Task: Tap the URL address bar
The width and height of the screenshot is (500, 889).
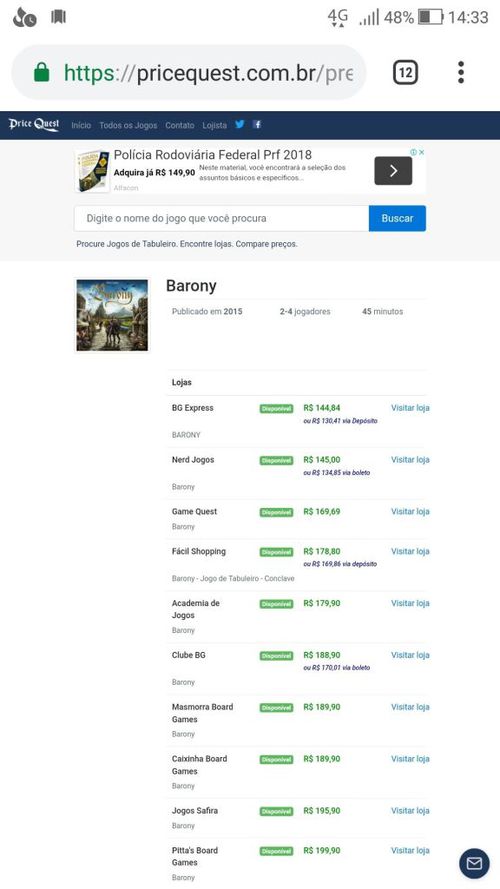Action: pos(189,73)
